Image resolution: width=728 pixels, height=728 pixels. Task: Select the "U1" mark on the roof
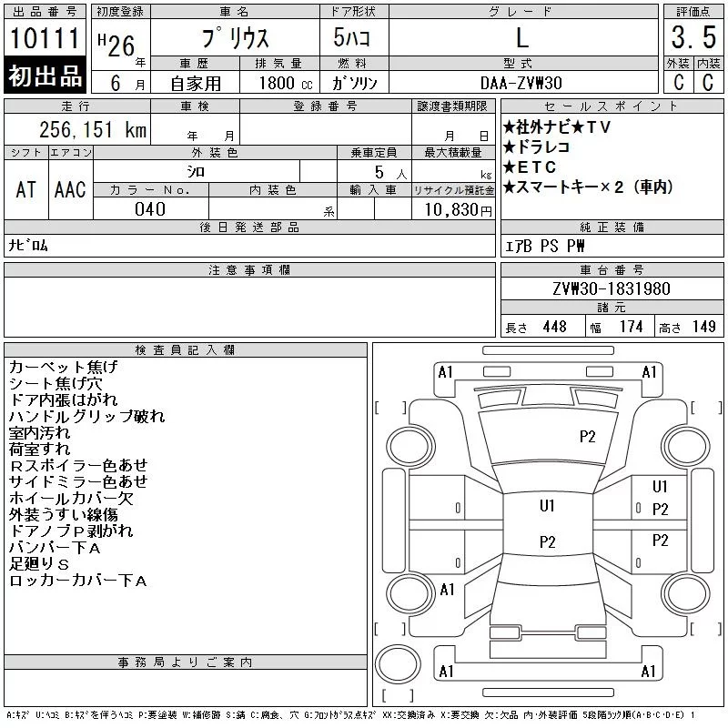point(547,505)
